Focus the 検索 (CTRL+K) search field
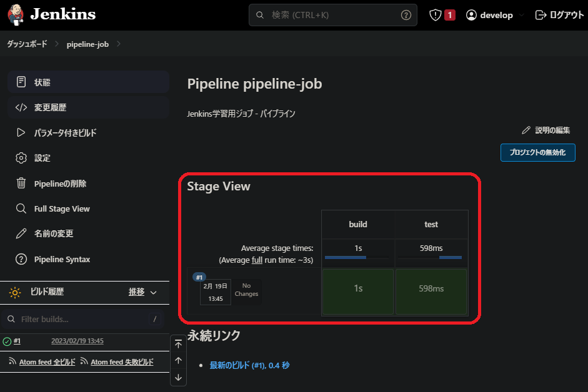The width and height of the screenshot is (588, 392). tap(332, 15)
